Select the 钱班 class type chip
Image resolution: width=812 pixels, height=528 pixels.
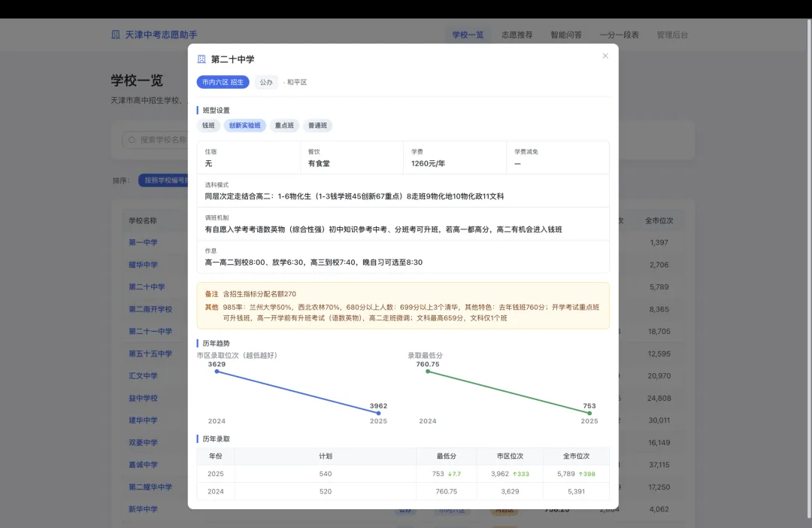pos(208,126)
